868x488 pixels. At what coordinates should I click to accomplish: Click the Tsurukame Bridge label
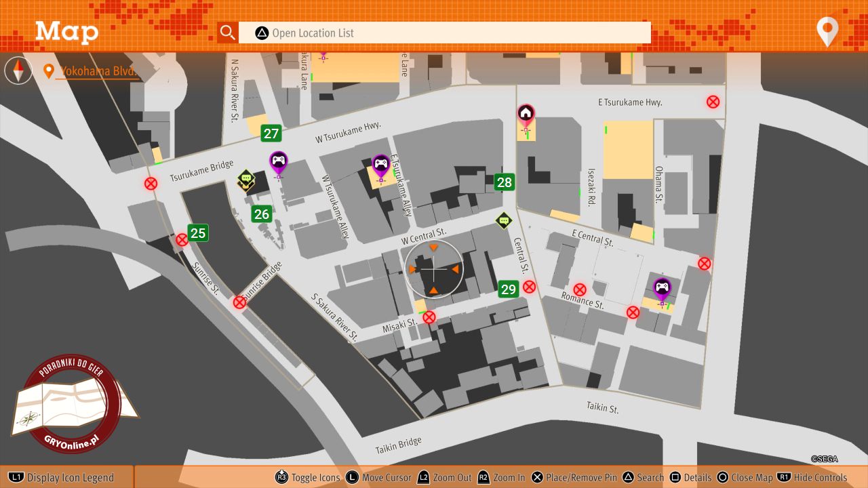(201, 170)
